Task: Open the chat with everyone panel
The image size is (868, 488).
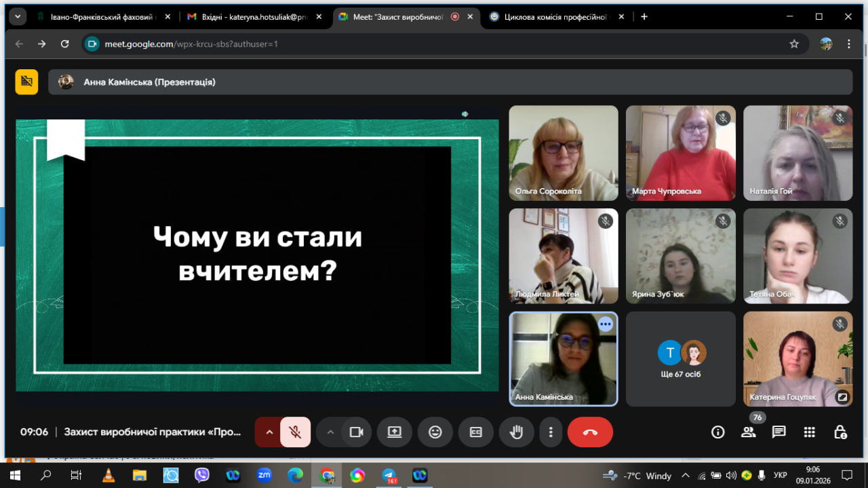Action: coord(778,432)
